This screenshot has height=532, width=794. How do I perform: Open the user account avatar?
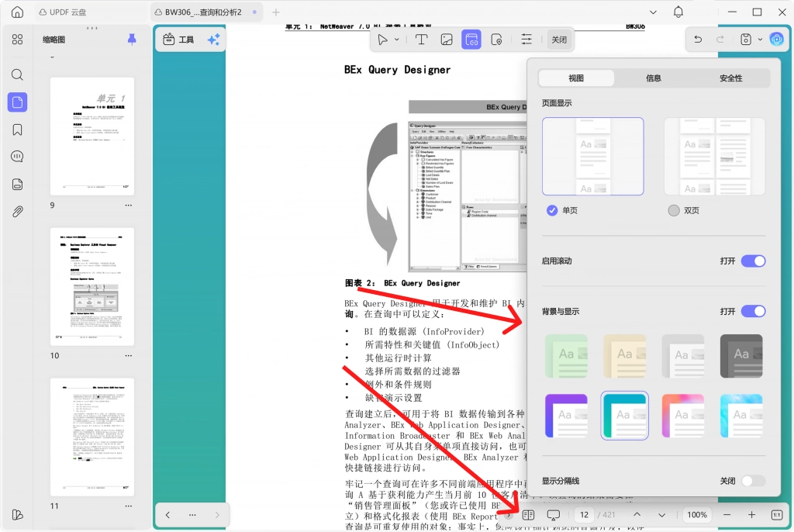tap(777, 40)
